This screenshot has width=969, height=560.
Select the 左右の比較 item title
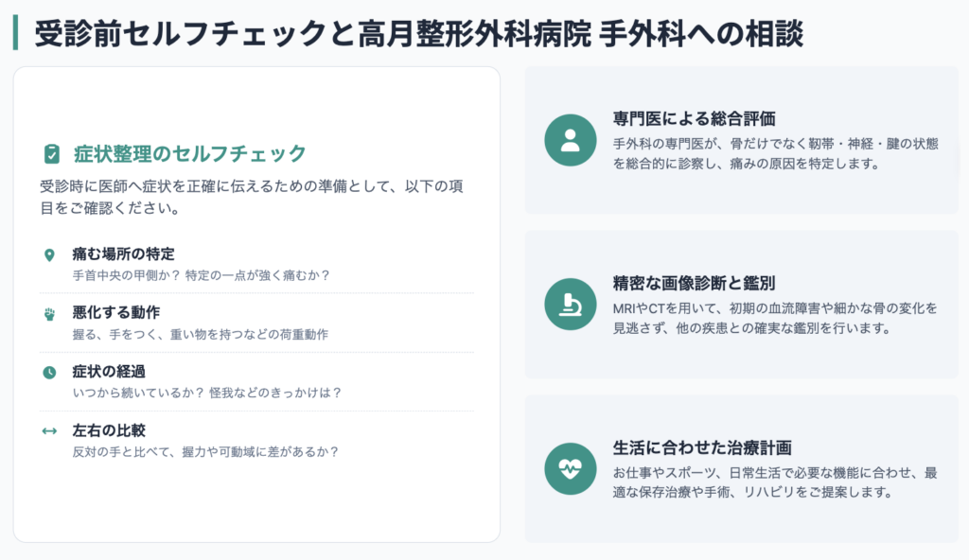click(109, 429)
